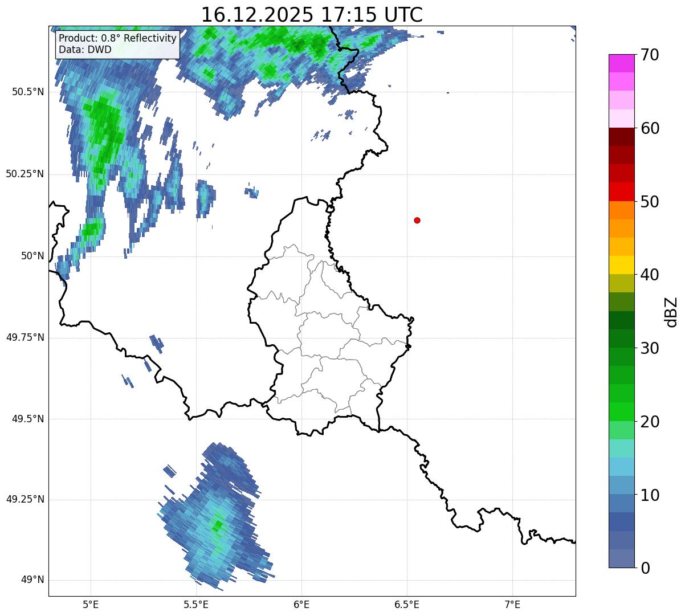Click the colorbar tick value 30
This screenshot has height=616, width=685.
point(650,348)
